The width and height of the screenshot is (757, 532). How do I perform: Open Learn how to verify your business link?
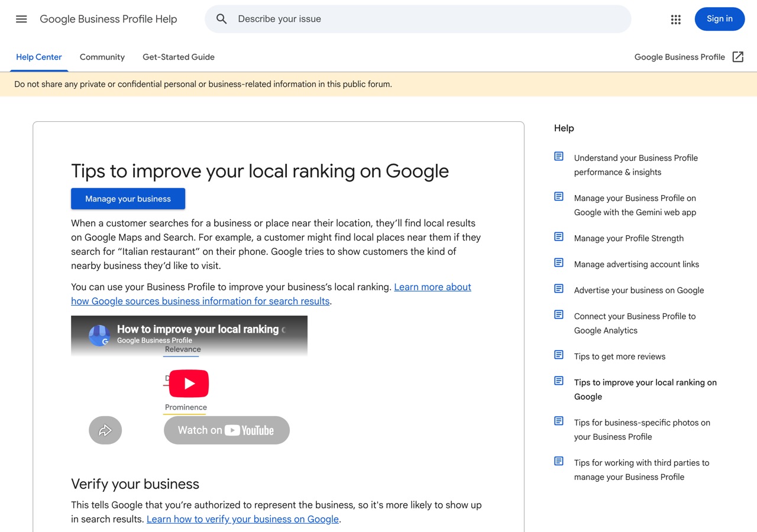tap(242, 519)
